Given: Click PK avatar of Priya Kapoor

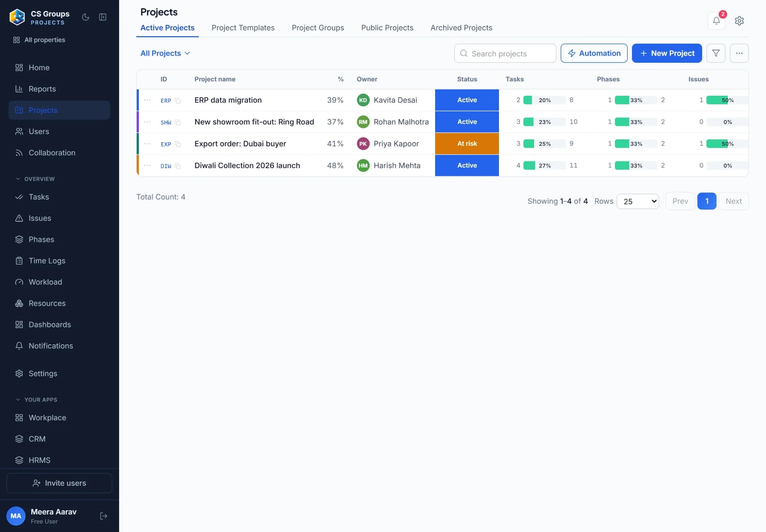Looking at the screenshot, I should (363, 144).
